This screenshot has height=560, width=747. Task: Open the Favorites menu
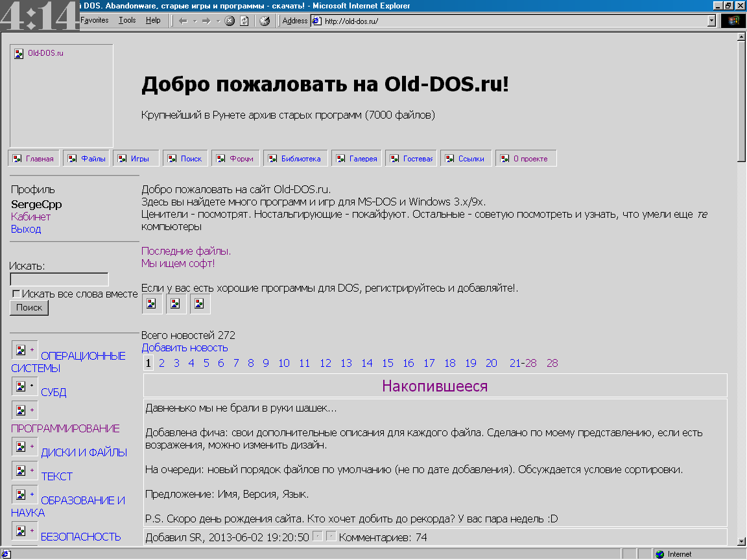click(94, 20)
